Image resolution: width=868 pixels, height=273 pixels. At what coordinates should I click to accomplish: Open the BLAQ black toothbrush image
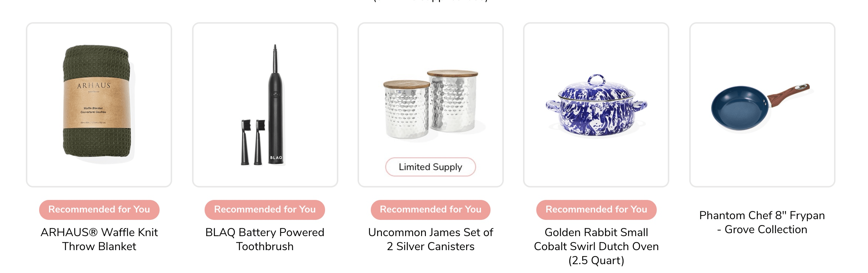265,105
